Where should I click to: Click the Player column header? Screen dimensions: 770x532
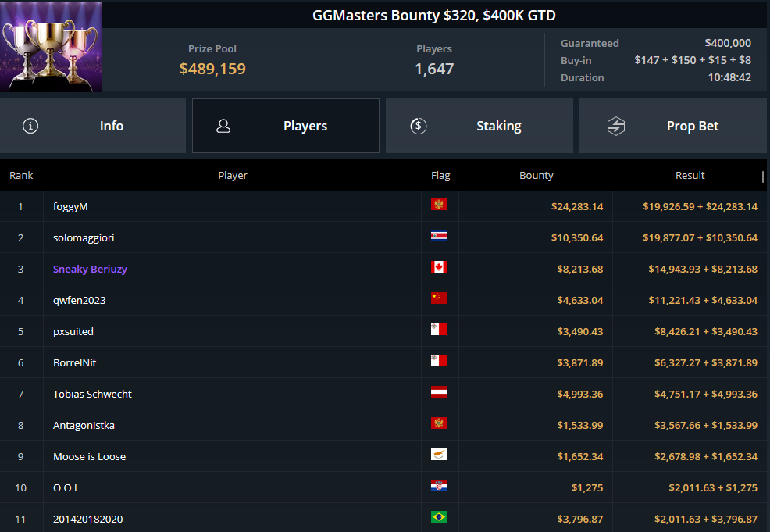(x=233, y=175)
